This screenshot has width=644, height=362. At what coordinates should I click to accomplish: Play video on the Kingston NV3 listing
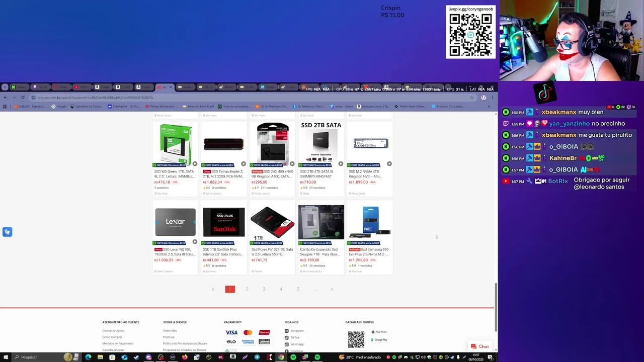(389, 164)
